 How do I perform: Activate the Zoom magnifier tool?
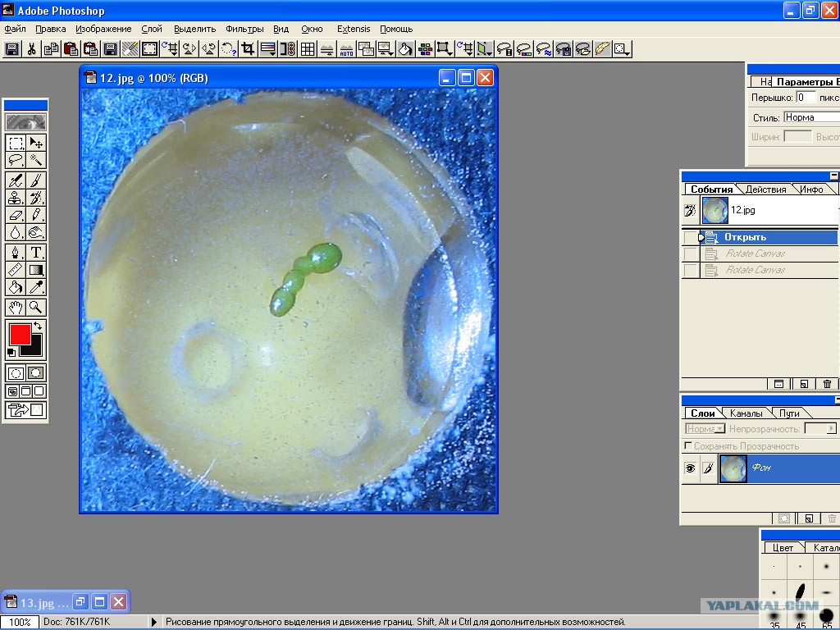[x=36, y=307]
